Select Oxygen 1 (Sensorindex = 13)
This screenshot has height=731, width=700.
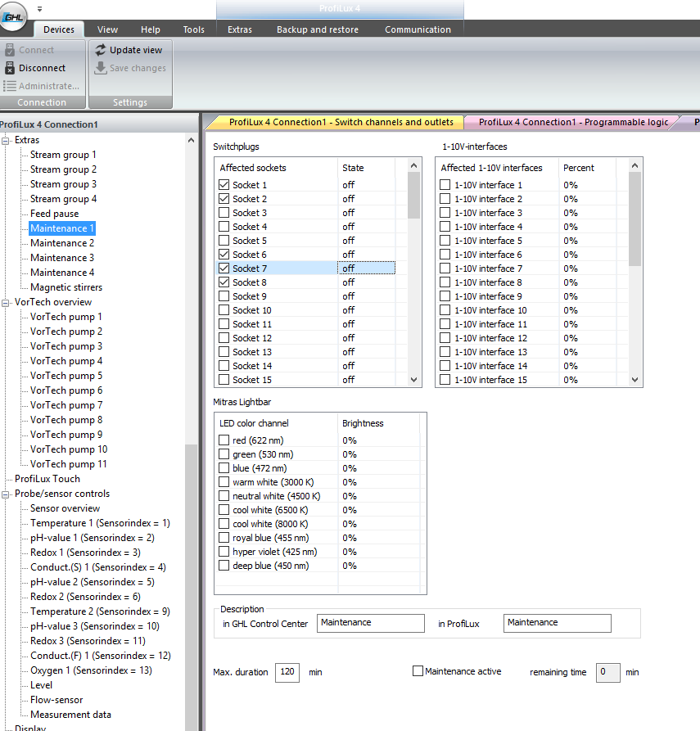pos(91,670)
